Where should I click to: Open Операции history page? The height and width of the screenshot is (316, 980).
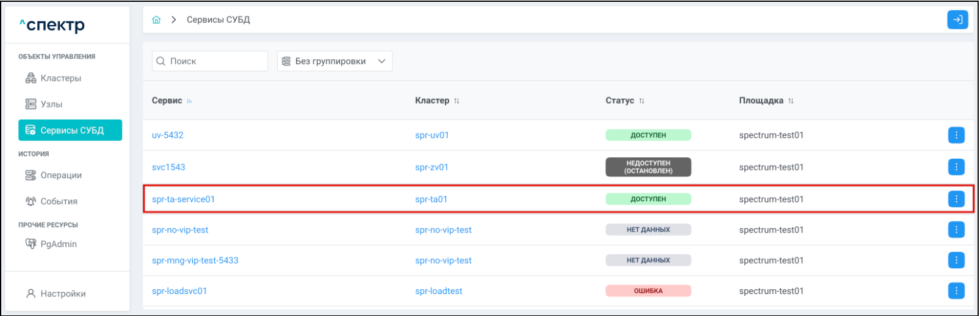pyautogui.click(x=60, y=176)
